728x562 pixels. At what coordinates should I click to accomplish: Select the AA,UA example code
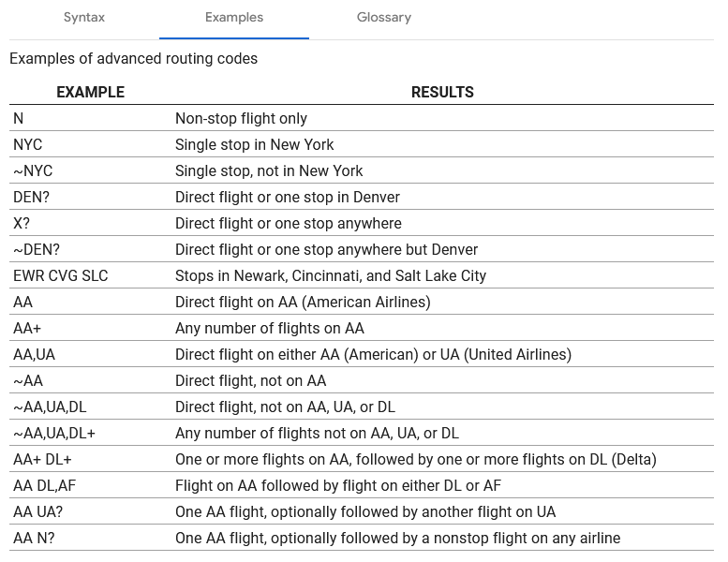[34, 355]
